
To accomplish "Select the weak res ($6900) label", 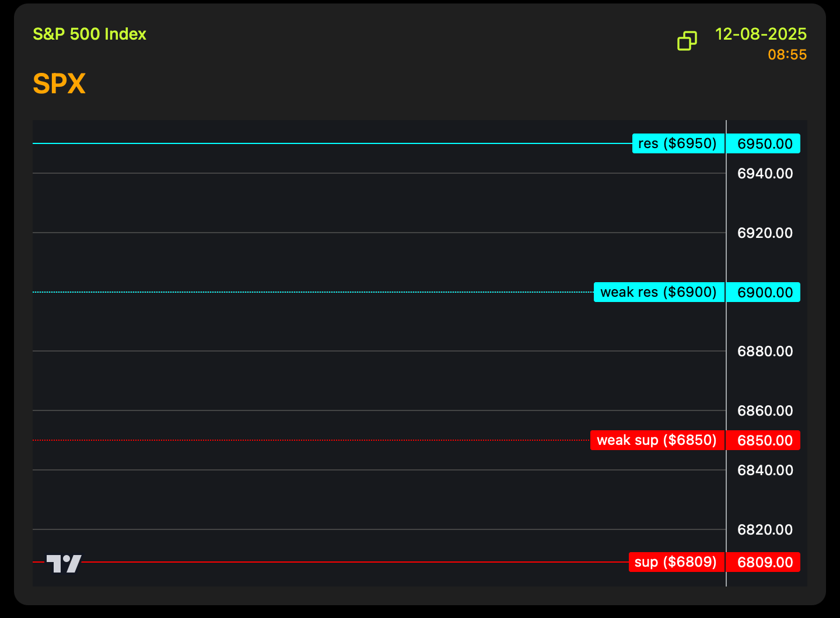I will click(659, 292).
